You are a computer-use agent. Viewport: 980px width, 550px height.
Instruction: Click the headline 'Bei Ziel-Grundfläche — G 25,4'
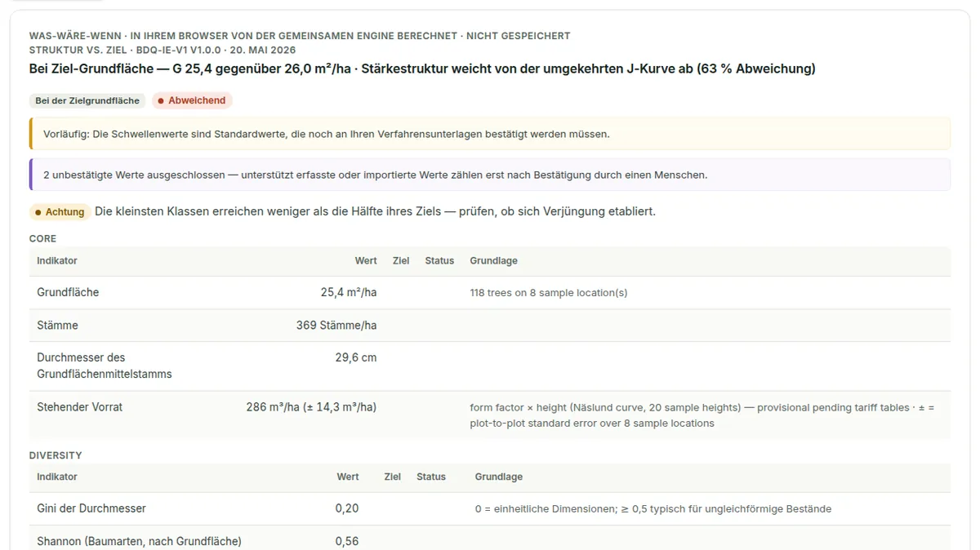(422, 69)
